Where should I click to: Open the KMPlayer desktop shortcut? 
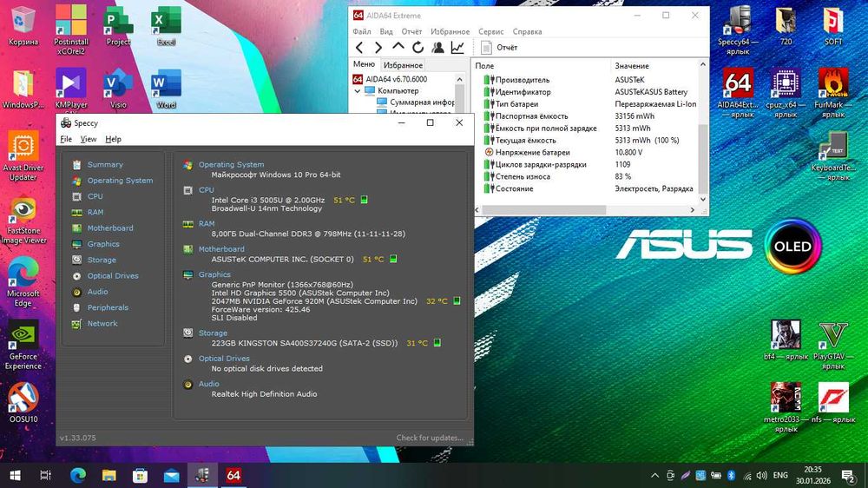[71, 89]
